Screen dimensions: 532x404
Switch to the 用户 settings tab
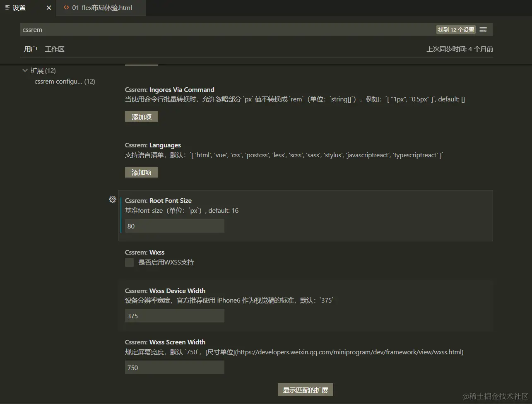(31, 49)
